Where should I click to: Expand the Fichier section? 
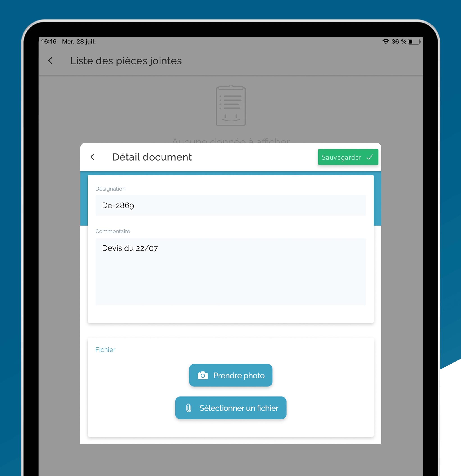pyautogui.click(x=105, y=349)
